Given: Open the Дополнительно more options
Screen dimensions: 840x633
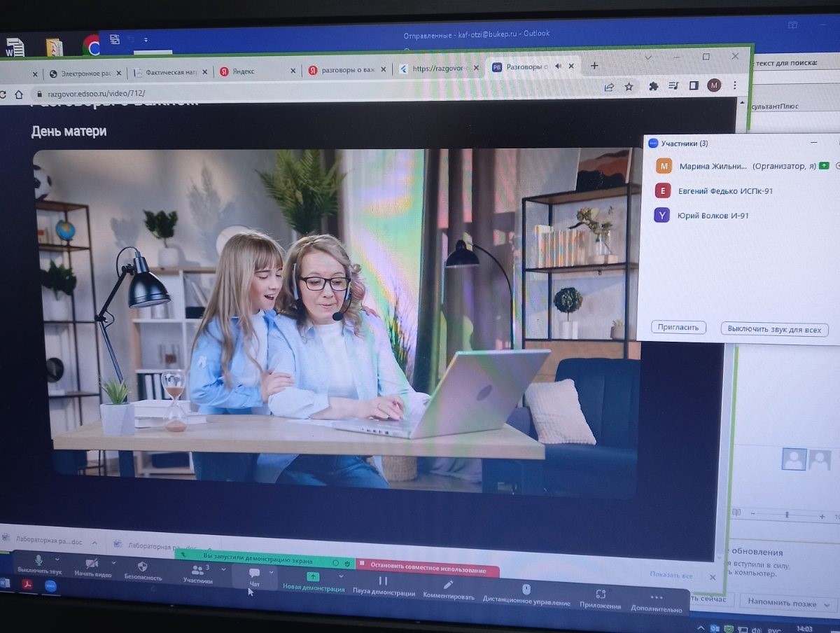Looking at the screenshot, I should [656, 602].
